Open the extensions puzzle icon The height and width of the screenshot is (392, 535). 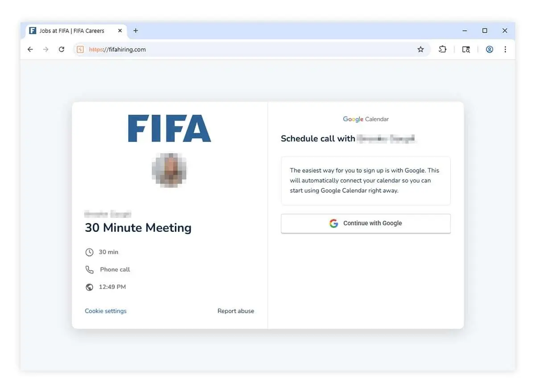coord(442,50)
